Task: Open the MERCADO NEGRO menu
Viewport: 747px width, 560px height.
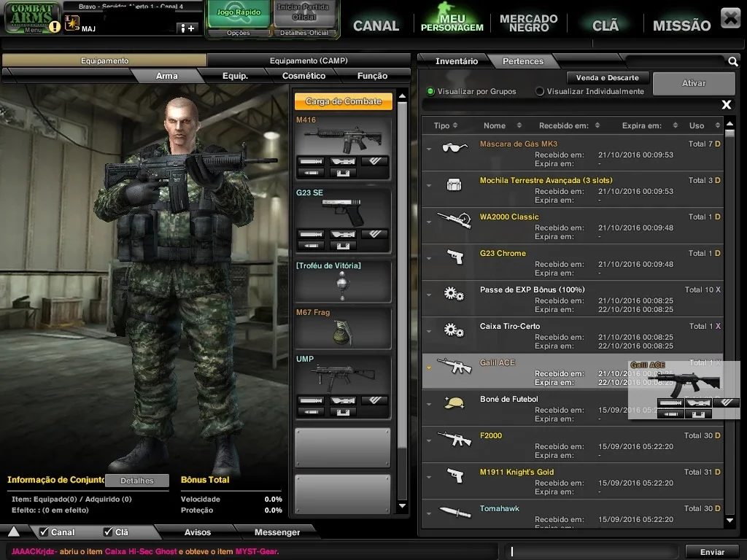Action: pyautogui.click(x=528, y=23)
